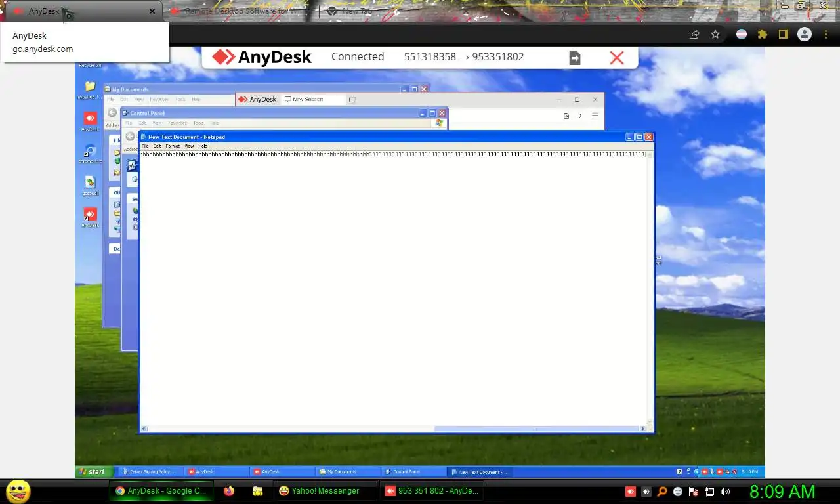The image size is (840, 504).
Task: Open the Favorites menu in My Documents
Action: [x=159, y=99]
